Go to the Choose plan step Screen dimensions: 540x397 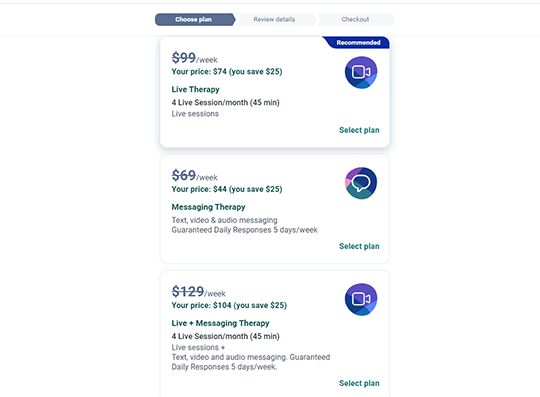(194, 19)
